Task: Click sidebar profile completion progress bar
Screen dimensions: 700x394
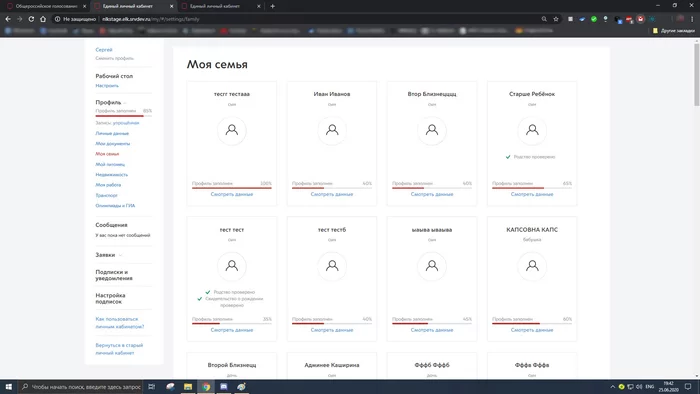Action: tap(124, 116)
